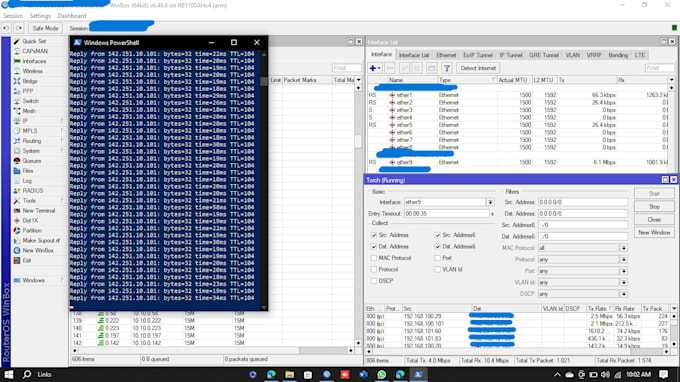Open New Terminal from the sidebar

tap(39, 211)
